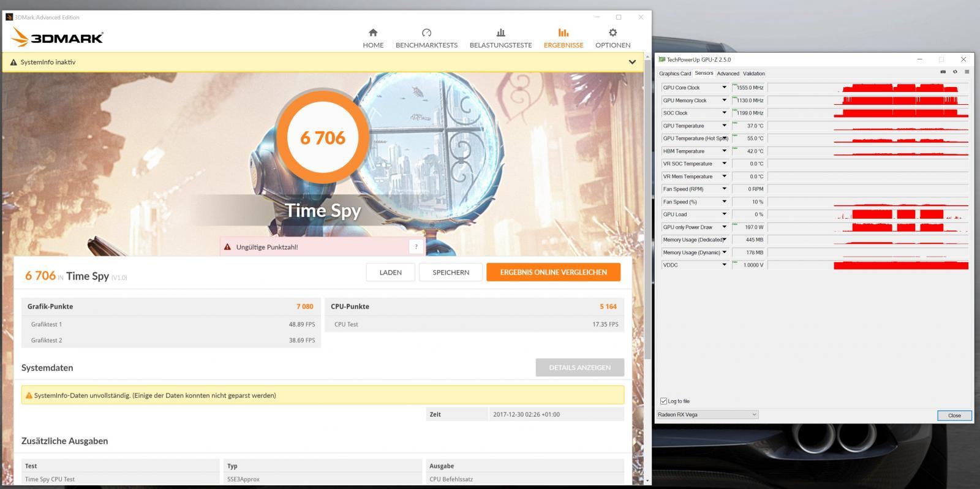
Task: Select the ERGEBNISSE results section
Action: [563, 38]
